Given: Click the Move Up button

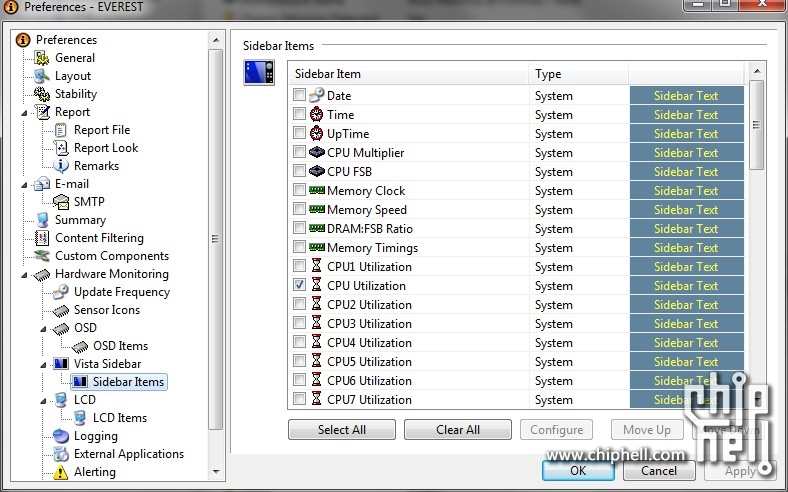Looking at the screenshot, I should click(x=647, y=430).
